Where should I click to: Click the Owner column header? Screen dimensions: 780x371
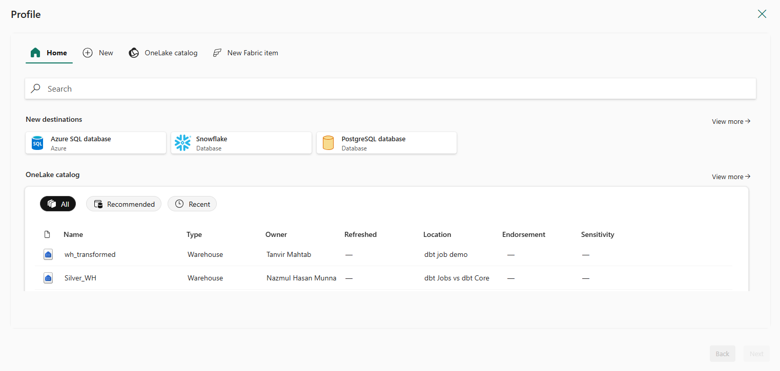pyautogui.click(x=276, y=234)
